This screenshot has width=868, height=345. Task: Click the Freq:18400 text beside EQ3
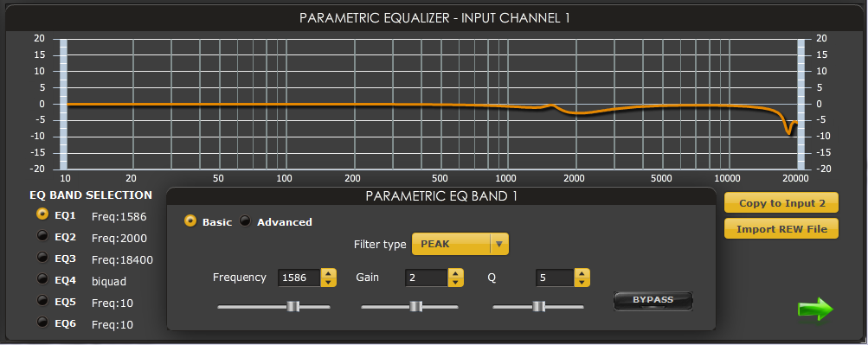tap(122, 260)
